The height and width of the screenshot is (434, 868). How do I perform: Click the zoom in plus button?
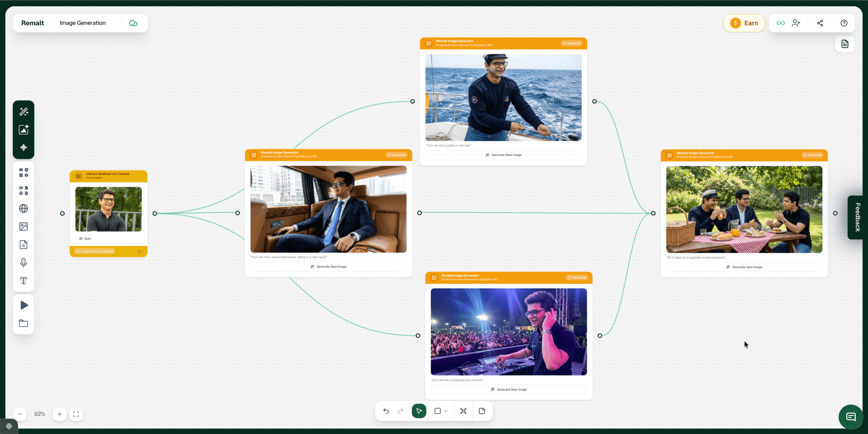pos(60,414)
